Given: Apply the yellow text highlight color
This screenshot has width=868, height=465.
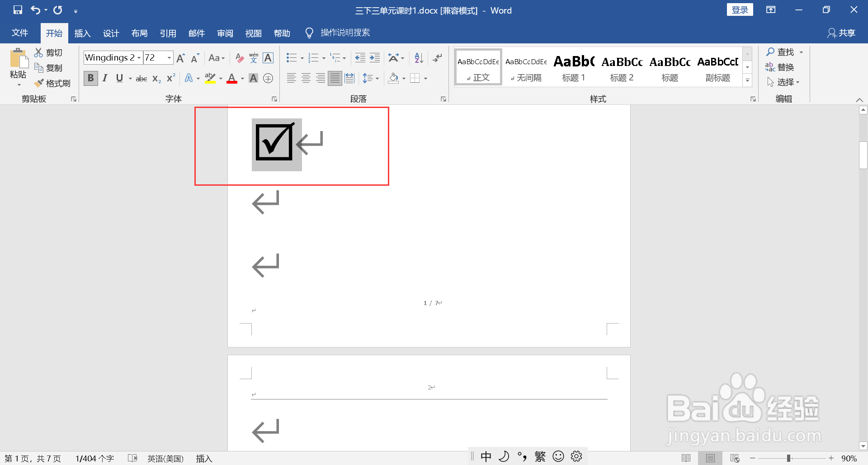Looking at the screenshot, I should pos(210,79).
